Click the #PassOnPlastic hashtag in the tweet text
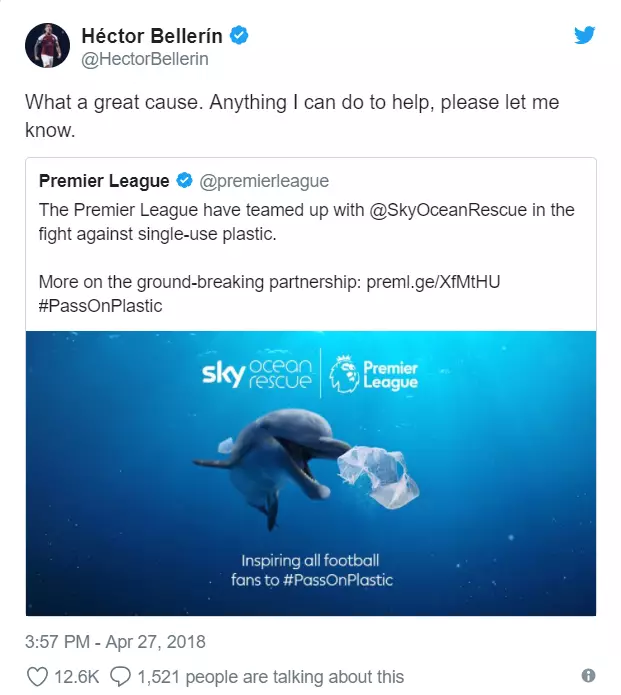 coord(101,306)
